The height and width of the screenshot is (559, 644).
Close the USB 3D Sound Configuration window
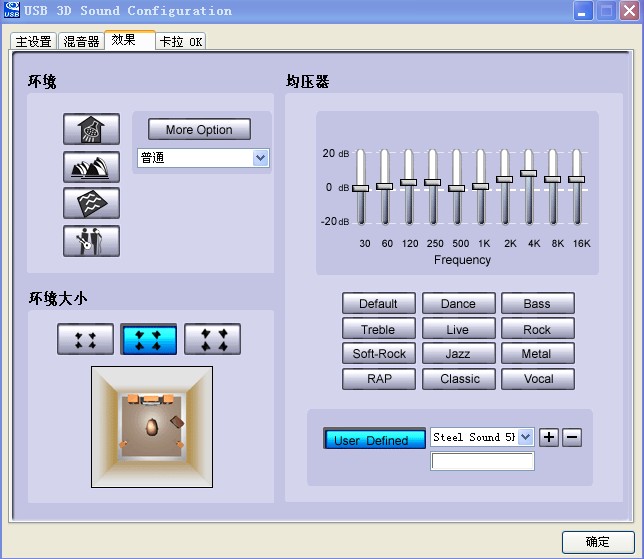pos(629,10)
